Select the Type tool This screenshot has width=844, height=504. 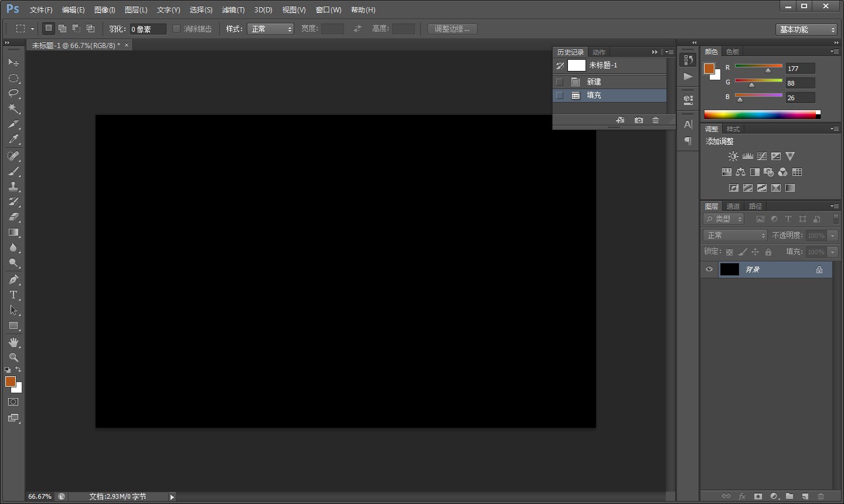tap(13, 295)
